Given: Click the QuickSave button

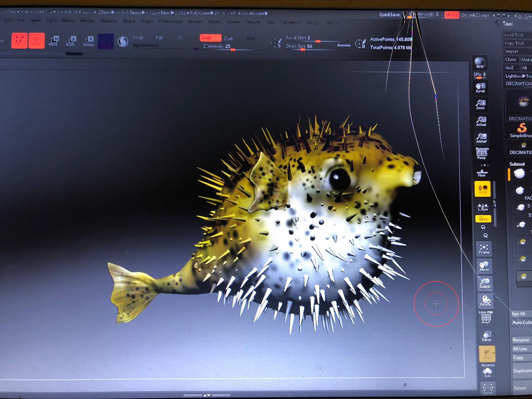Looking at the screenshot, I should click(x=390, y=15).
